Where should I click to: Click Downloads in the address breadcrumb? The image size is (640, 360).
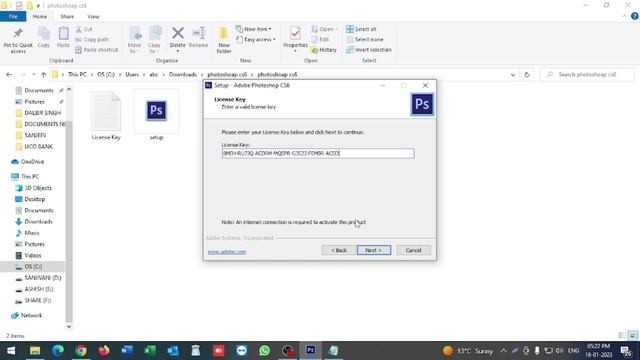(182, 75)
